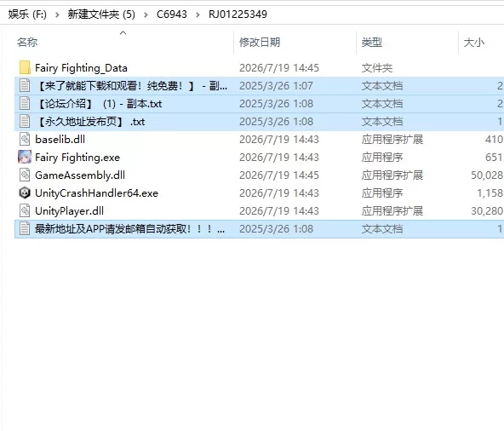
Task: Select the file name baselib.dll
Action: [60, 140]
